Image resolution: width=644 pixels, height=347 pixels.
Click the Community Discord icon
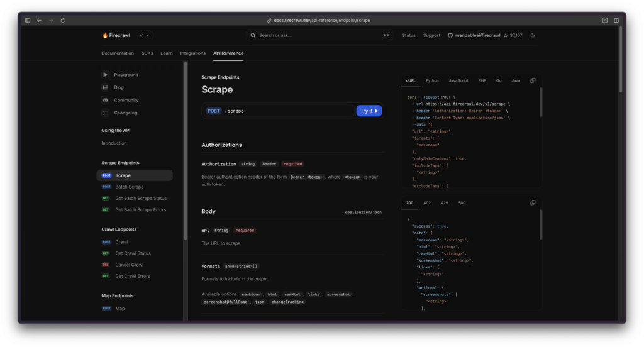click(x=105, y=100)
